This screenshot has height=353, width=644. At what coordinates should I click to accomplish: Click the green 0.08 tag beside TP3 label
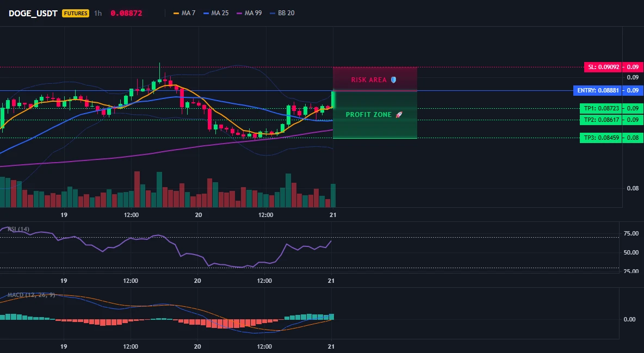tap(633, 138)
